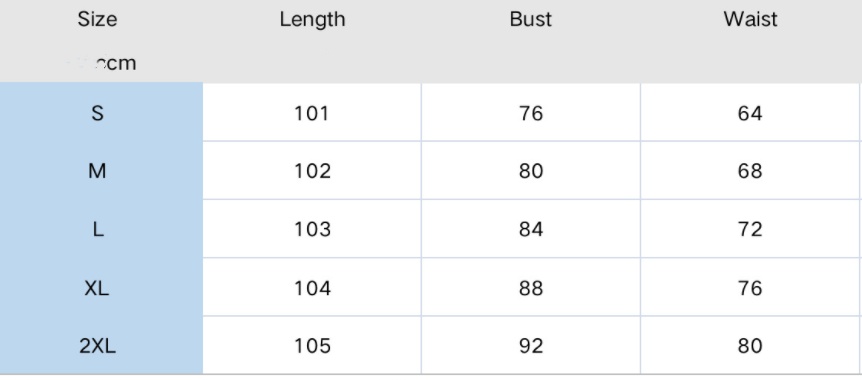Click the bust value 84
Screen dimensions: 862x380
pyautogui.click(x=531, y=229)
